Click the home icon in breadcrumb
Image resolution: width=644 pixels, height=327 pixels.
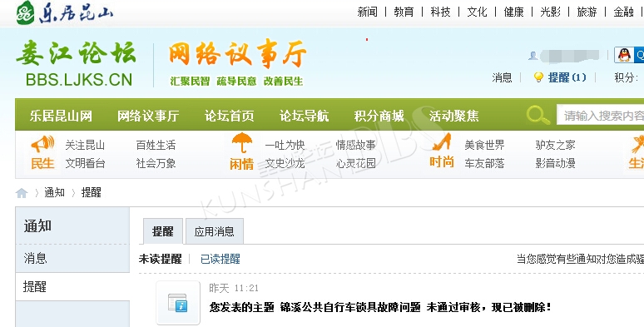point(22,193)
